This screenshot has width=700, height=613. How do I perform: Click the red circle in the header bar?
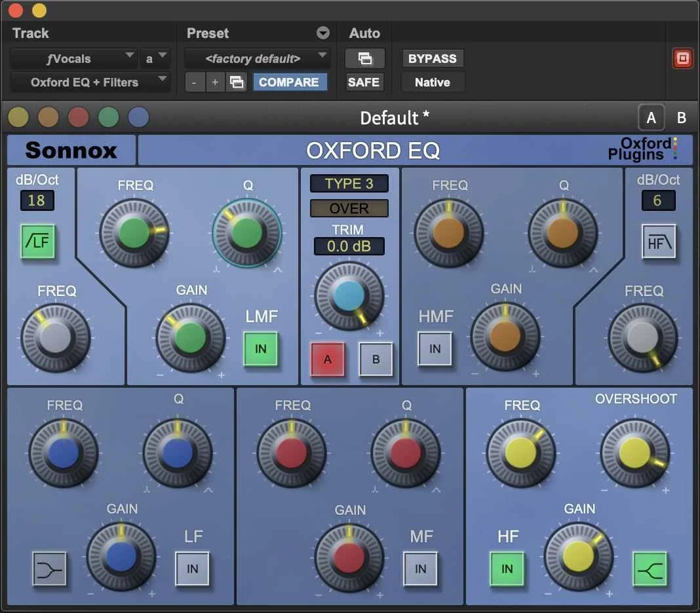(x=79, y=118)
